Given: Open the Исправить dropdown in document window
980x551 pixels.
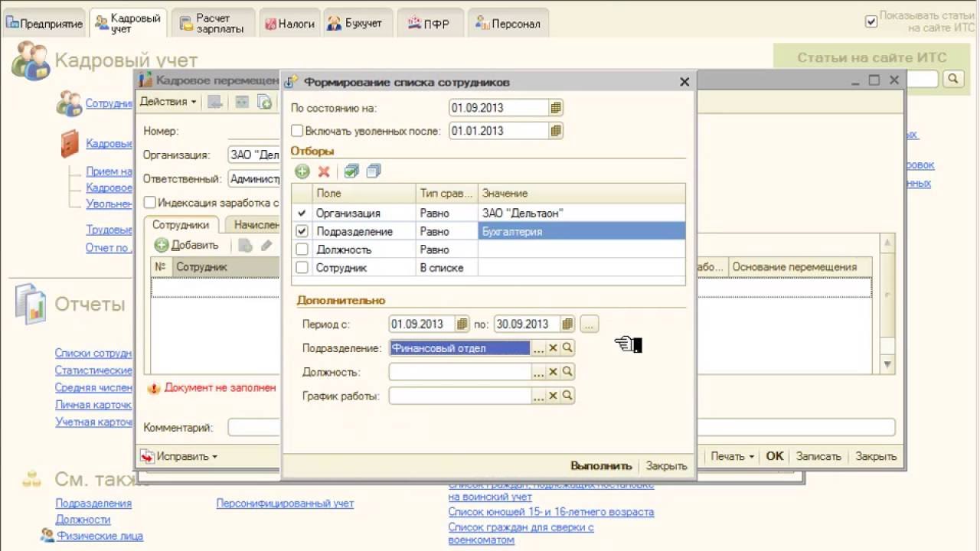Looking at the screenshot, I should pyautogui.click(x=178, y=456).
